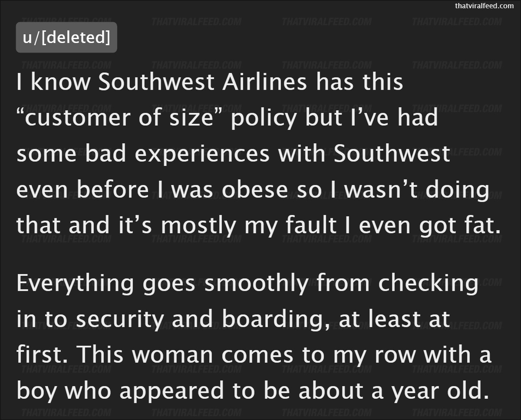Open the thatviralfeed.com watermark link
521x420 pixels.
(484, 6)
